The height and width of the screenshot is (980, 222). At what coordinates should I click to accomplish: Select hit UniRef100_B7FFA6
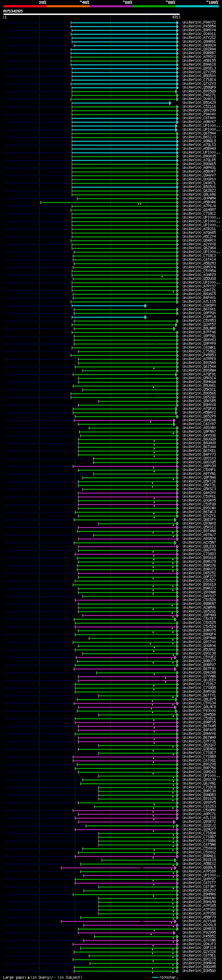199,332
